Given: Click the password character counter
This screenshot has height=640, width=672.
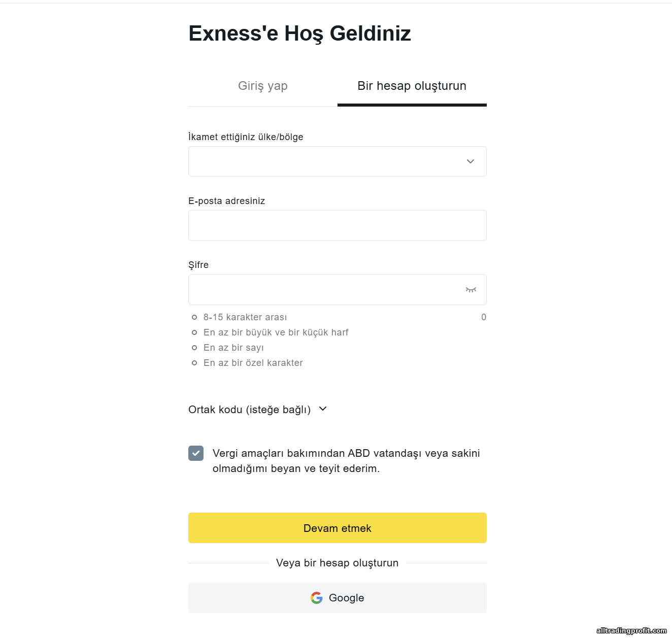Looking at the screenshot, I should tap(484, 317).
